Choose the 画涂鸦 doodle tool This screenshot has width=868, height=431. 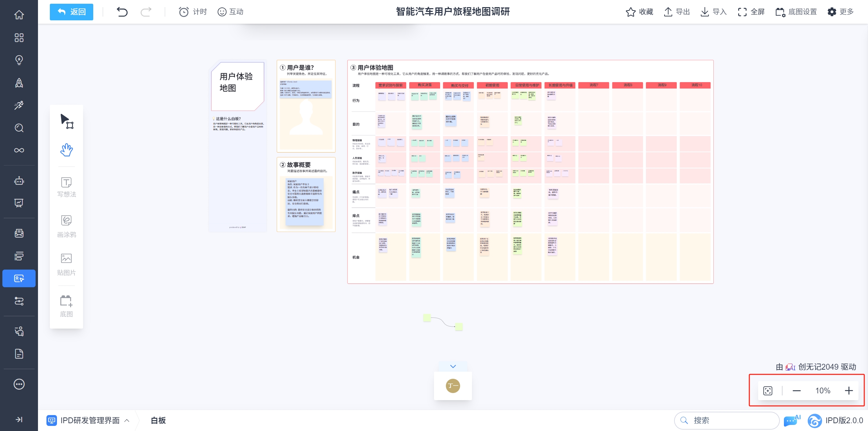point(66,226)
